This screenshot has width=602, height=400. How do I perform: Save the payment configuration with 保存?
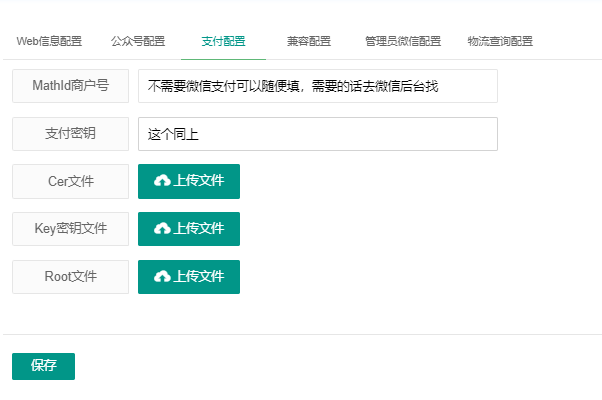43,366
